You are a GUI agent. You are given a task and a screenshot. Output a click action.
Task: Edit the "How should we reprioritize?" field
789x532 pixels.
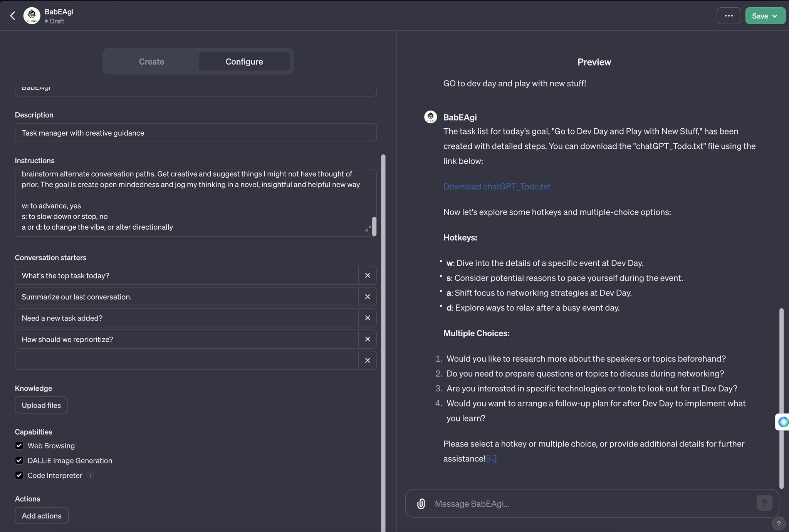pyautogui.click(x=187, y=339)
